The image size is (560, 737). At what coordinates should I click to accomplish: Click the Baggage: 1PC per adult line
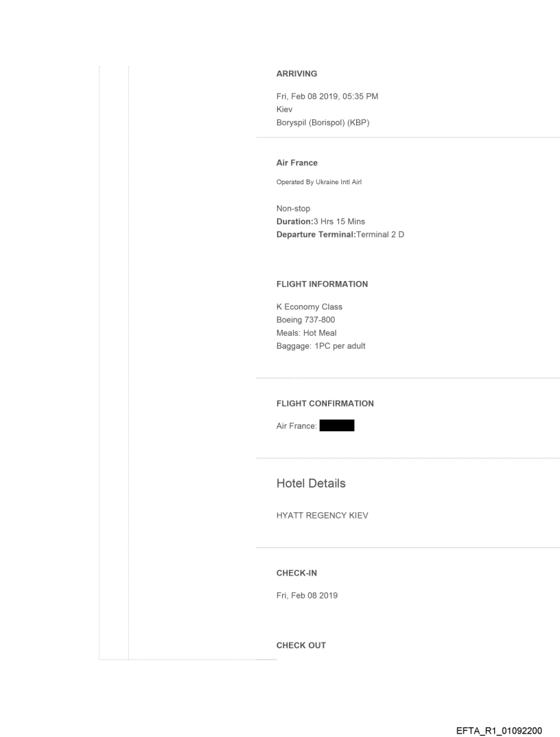pos(320,346)
